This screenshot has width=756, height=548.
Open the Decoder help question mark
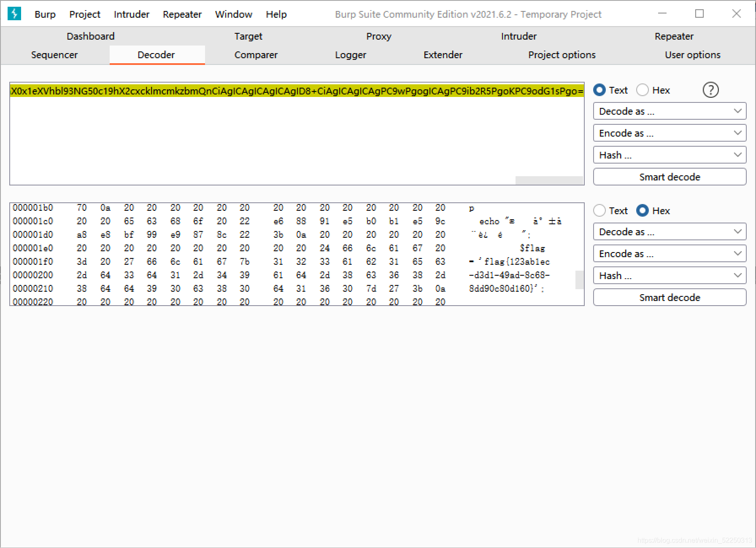pyautogui.click(x=710, y=90)
